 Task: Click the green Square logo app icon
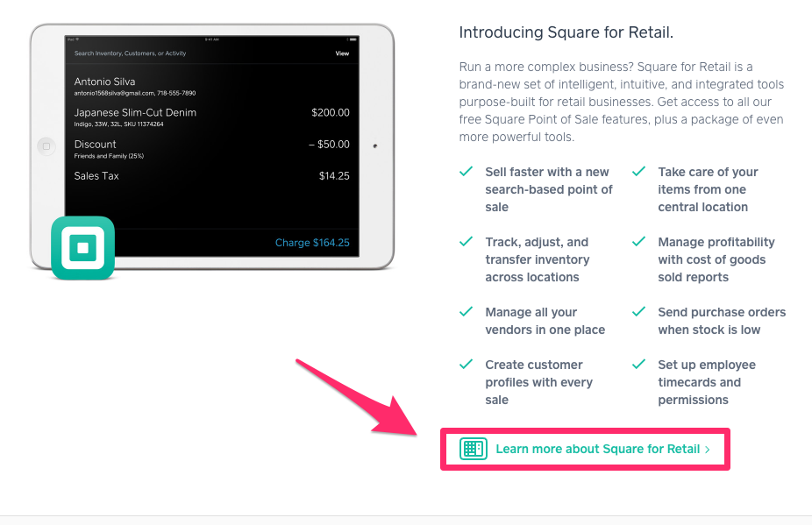click(x=82, y=248)
